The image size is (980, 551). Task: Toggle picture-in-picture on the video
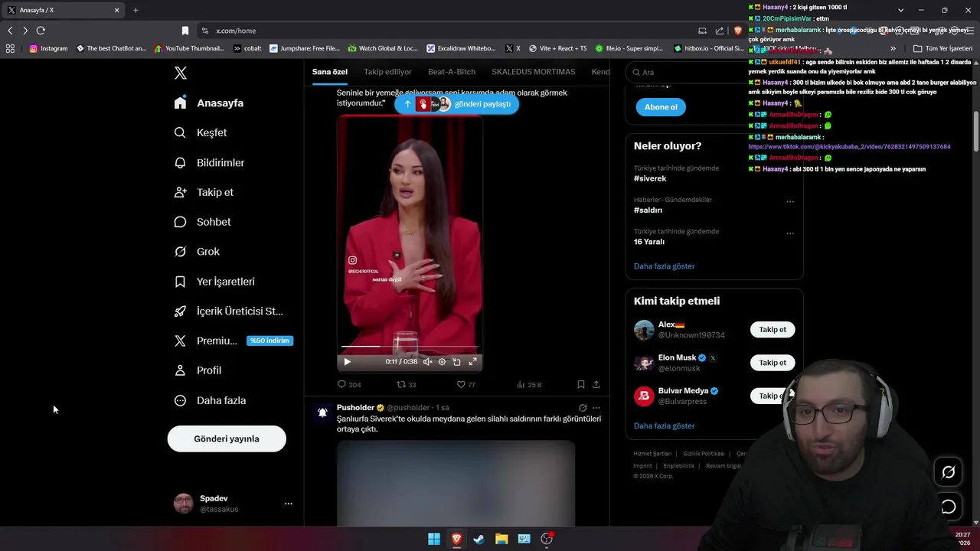pos(456,362)
